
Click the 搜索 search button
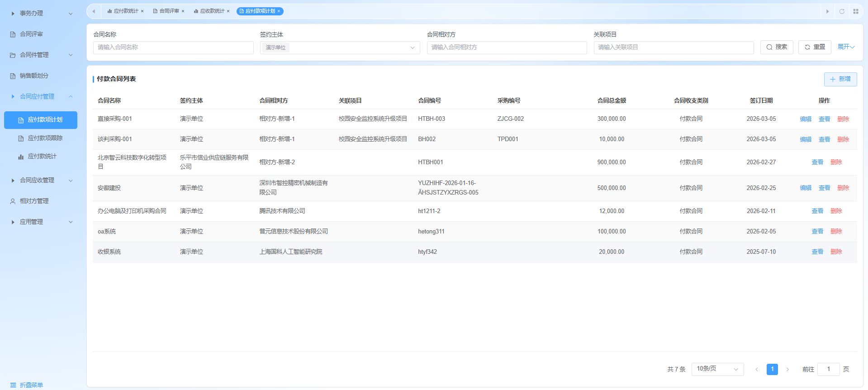click(777, 47)
